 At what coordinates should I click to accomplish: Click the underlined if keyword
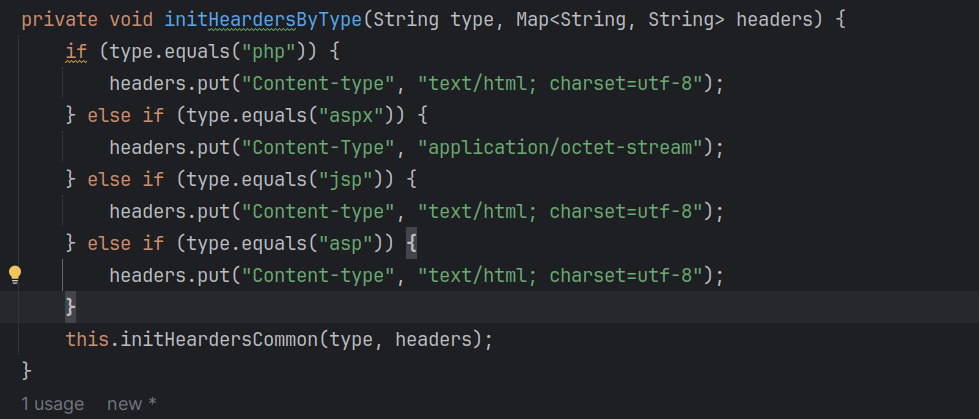76,52
